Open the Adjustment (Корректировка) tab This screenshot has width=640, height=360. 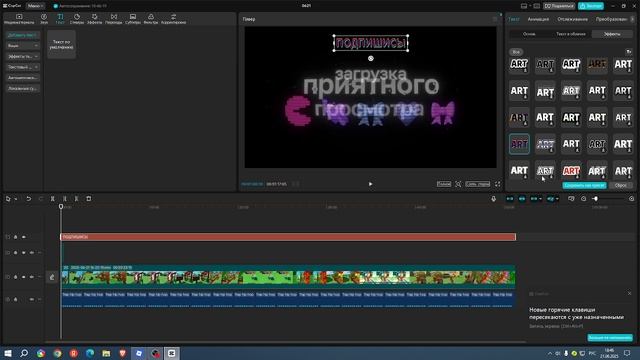[173, 18]
